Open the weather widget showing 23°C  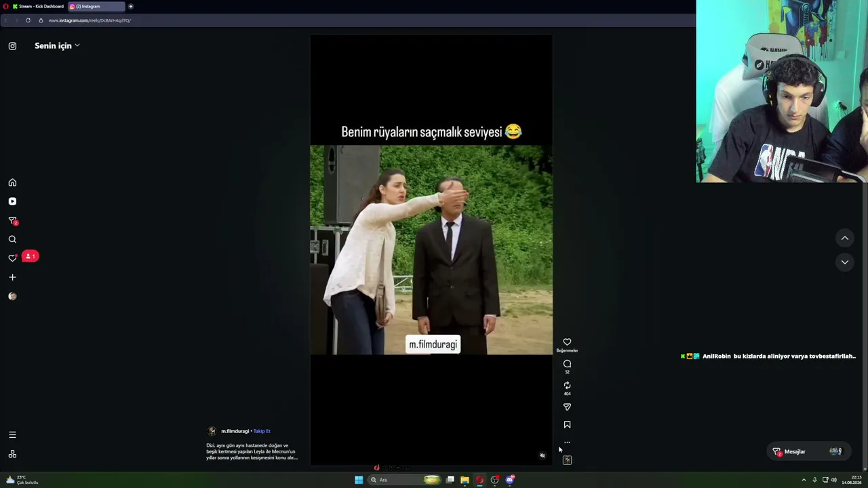[x=22, y=480]
